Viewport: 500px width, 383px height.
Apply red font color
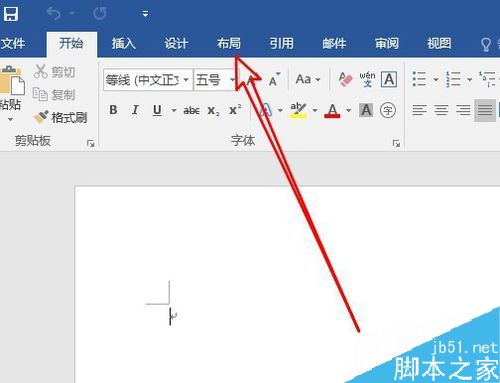pos(332,110)
